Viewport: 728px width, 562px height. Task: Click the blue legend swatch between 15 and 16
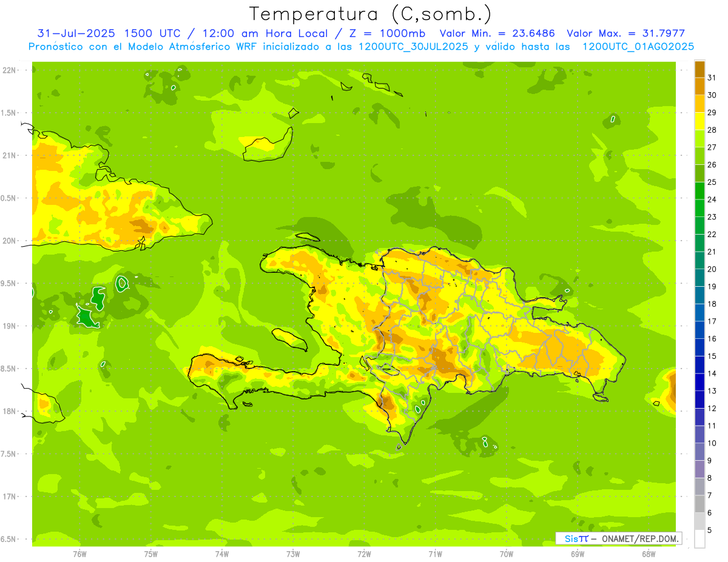[699, 347]
